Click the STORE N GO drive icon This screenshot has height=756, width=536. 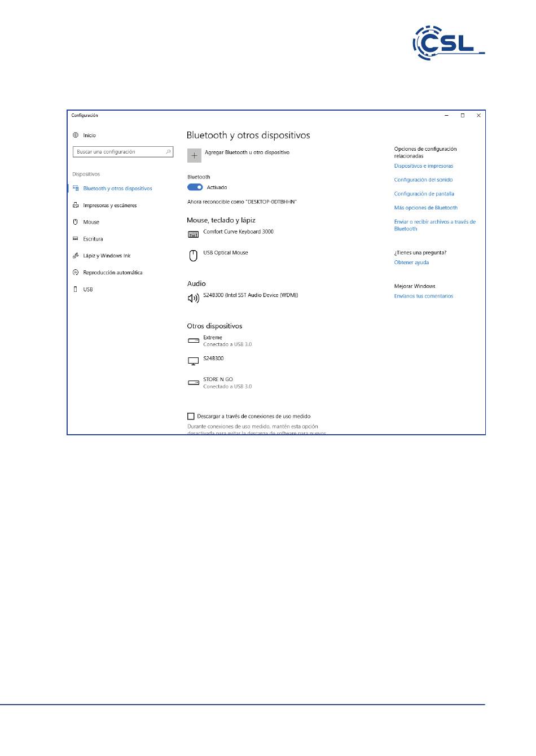(194, 382)
